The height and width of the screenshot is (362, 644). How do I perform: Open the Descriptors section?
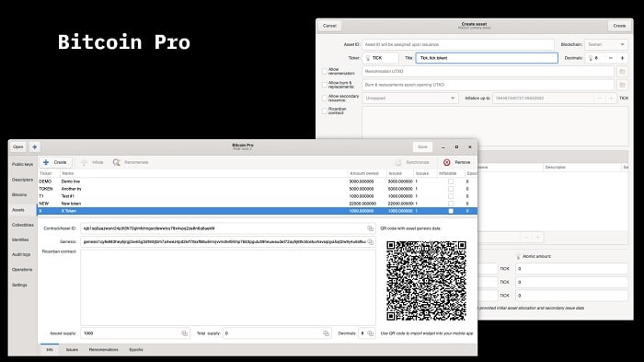[x=23, y=180]
